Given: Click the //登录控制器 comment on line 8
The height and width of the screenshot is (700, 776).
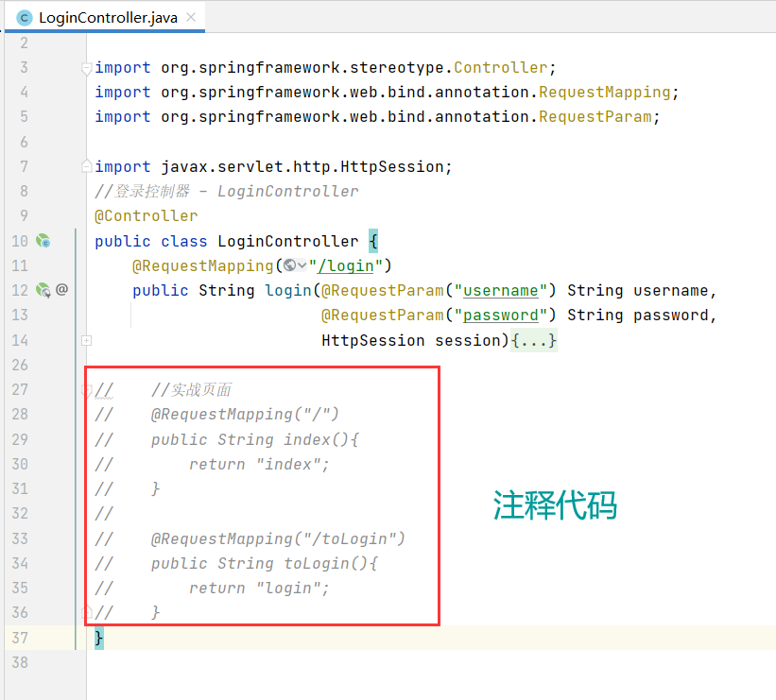Looking at the screenshot, I should coord(226,192).
